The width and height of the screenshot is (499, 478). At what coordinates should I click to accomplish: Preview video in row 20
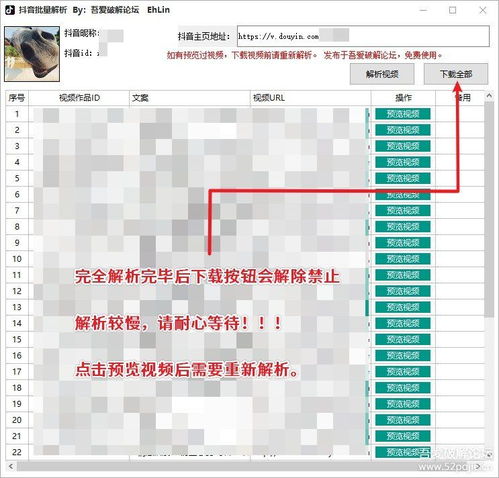click(x=403, y=420)
